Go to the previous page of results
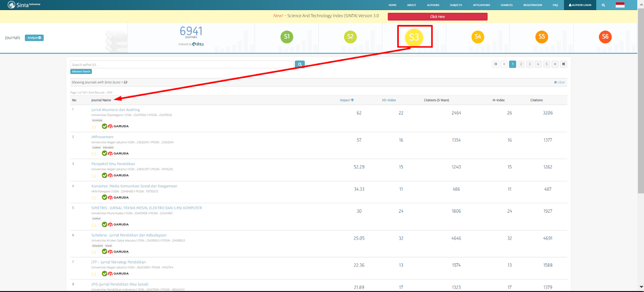 [504, 64]
